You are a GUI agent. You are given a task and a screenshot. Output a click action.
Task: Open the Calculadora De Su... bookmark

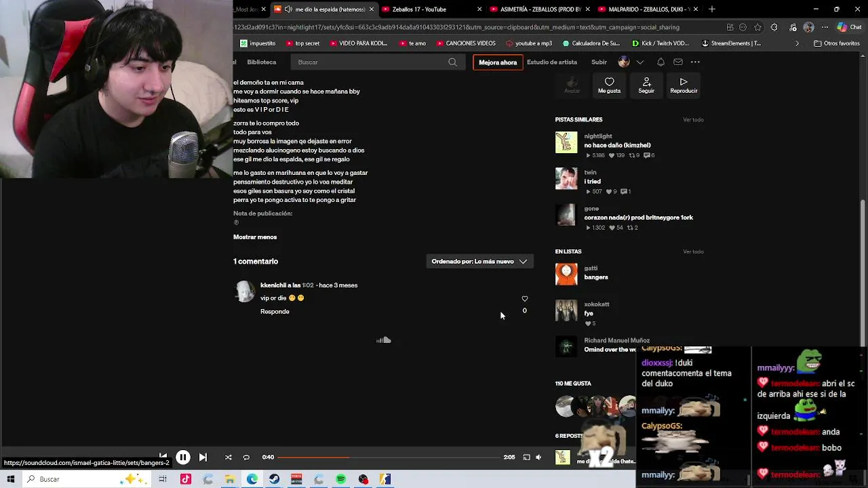[x=591, y=43]
